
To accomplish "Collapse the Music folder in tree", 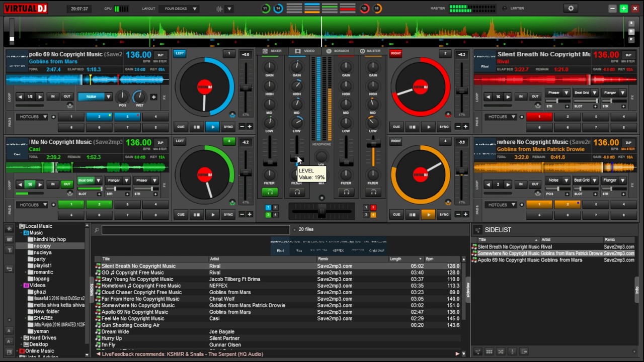I will tap(21, 233).
